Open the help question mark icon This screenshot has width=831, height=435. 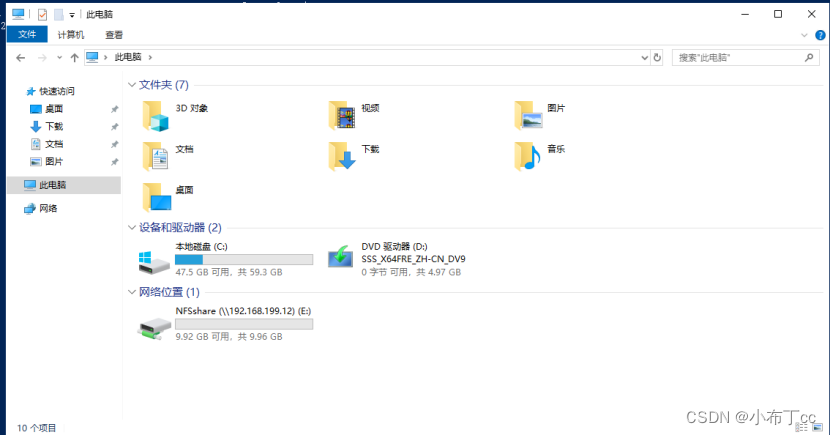click(x=820, y=35)
